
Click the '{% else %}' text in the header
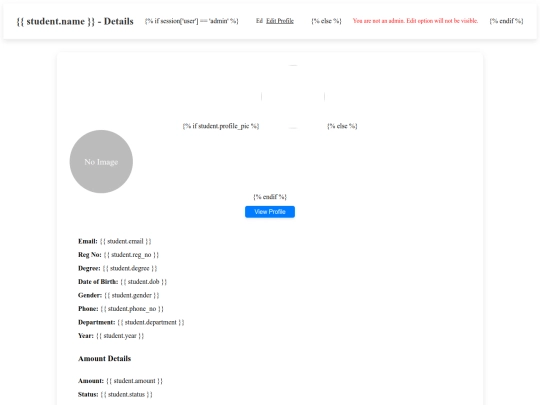pyautogui.click(x=326, y=21)
